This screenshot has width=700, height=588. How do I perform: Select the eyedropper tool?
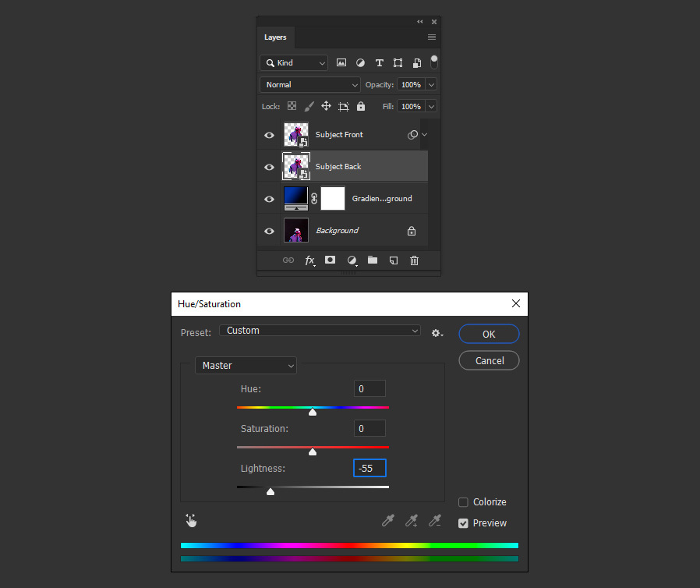pos(388,521)
